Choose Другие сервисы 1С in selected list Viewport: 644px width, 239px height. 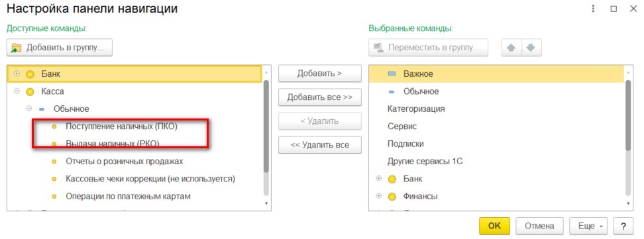click(425, 162)
